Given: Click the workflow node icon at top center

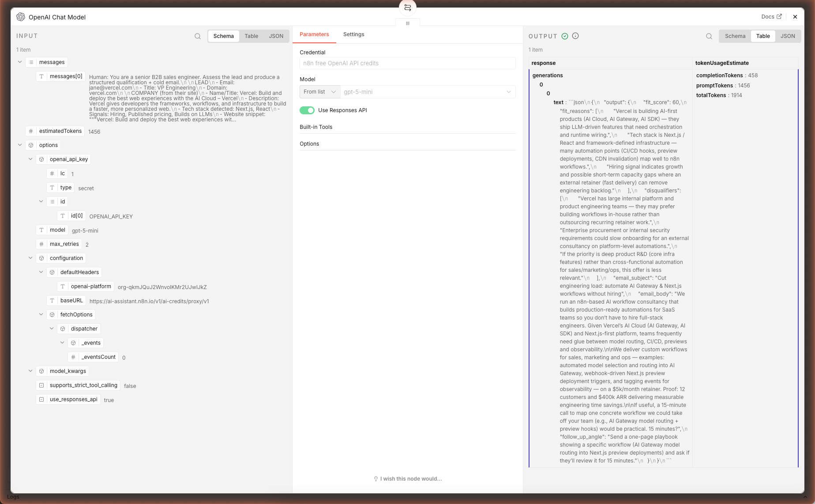Looking at the screenshot, I should 407,8.
